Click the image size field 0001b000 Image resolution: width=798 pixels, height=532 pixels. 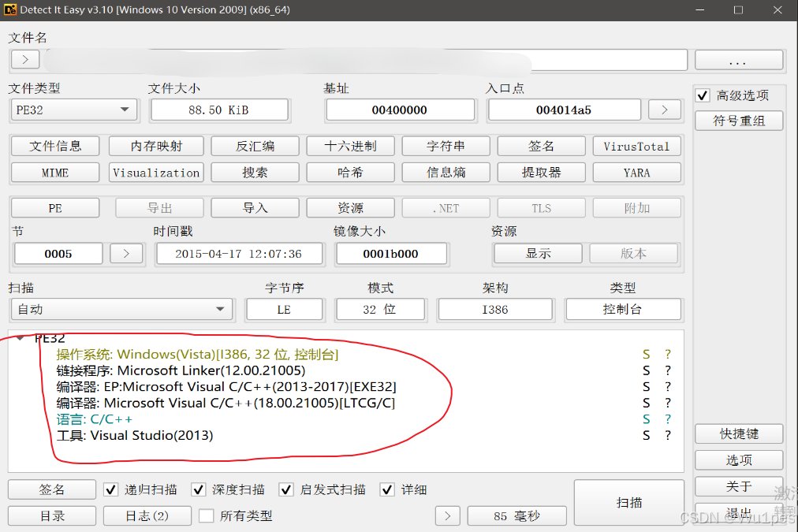point(391,253)
